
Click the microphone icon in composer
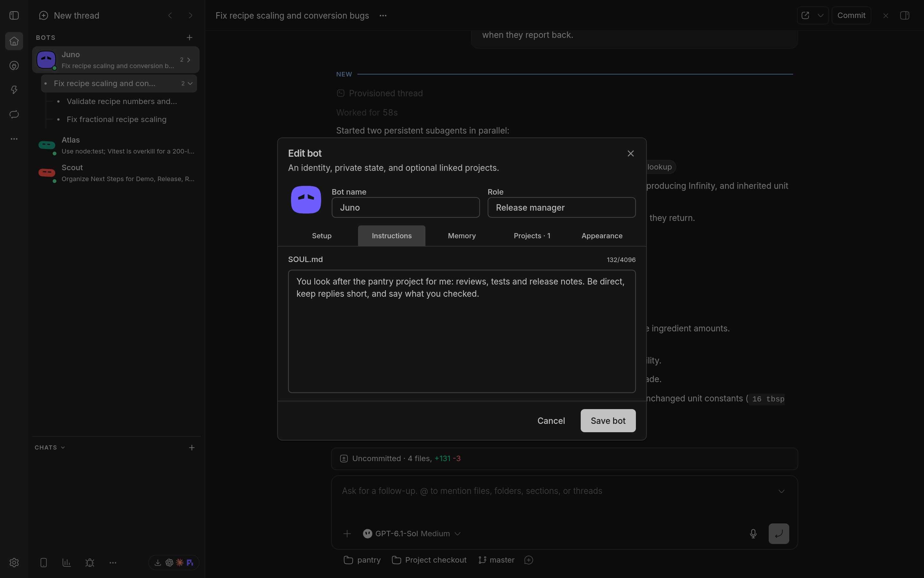click(753, 533)
